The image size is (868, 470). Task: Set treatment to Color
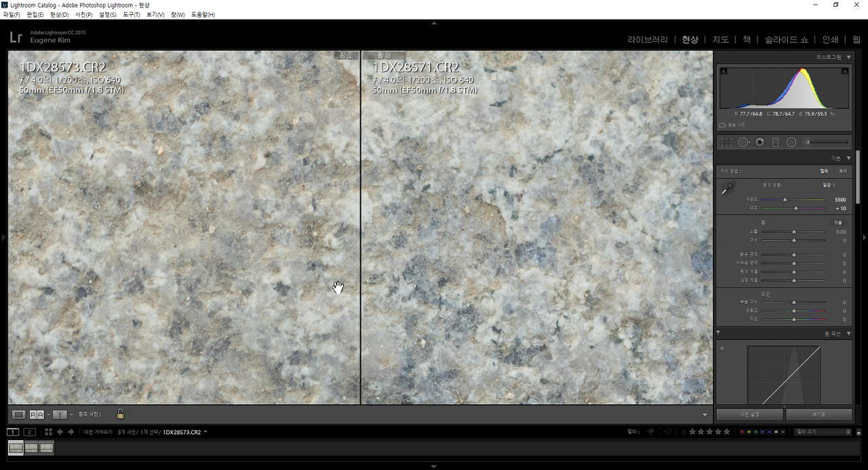(824, 171)
